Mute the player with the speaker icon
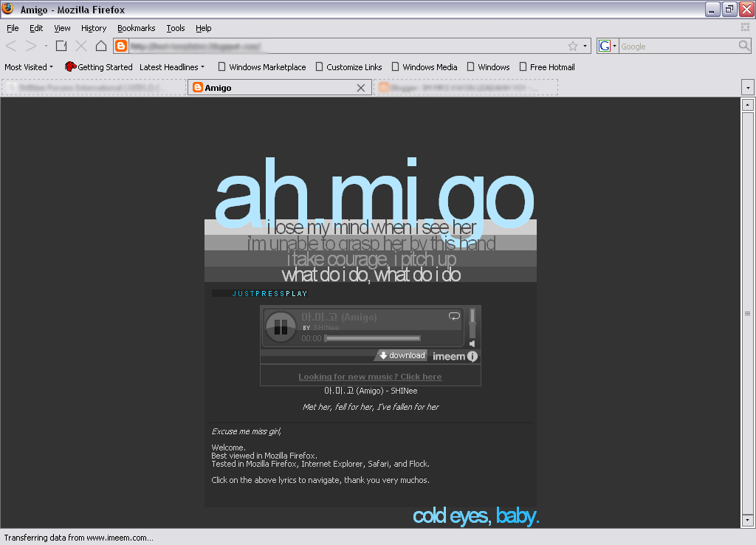756x545 pixels. point(472,343)
